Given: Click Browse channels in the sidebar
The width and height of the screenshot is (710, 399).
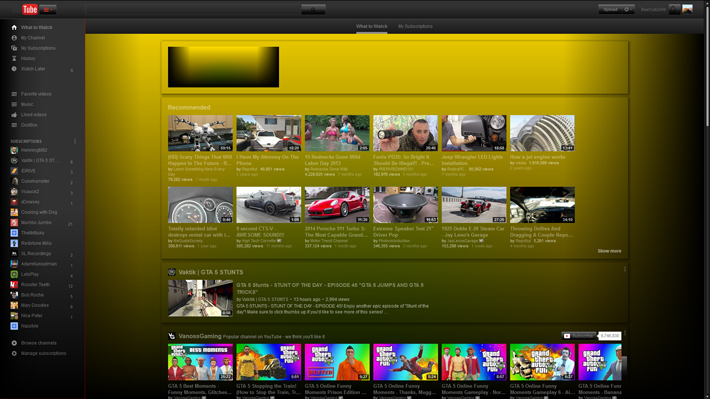Looking at the screenshot, I should point(38,343).
